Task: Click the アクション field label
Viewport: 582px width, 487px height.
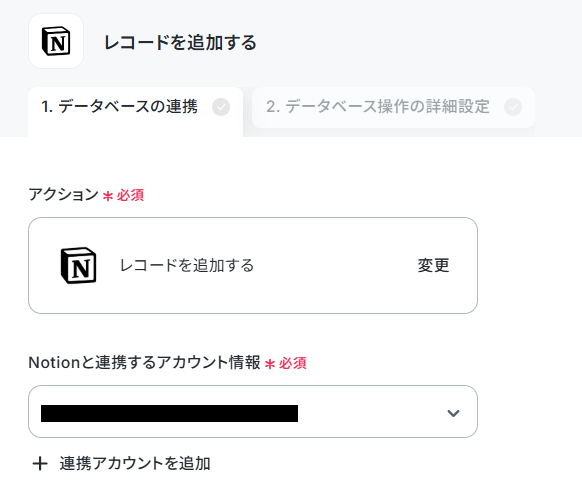Action: 63,195
